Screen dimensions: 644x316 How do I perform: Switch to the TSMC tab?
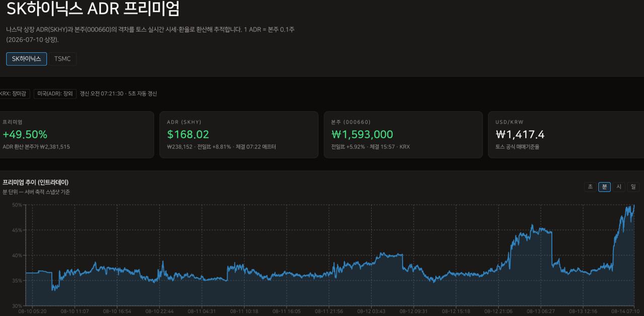coord(62,59)
